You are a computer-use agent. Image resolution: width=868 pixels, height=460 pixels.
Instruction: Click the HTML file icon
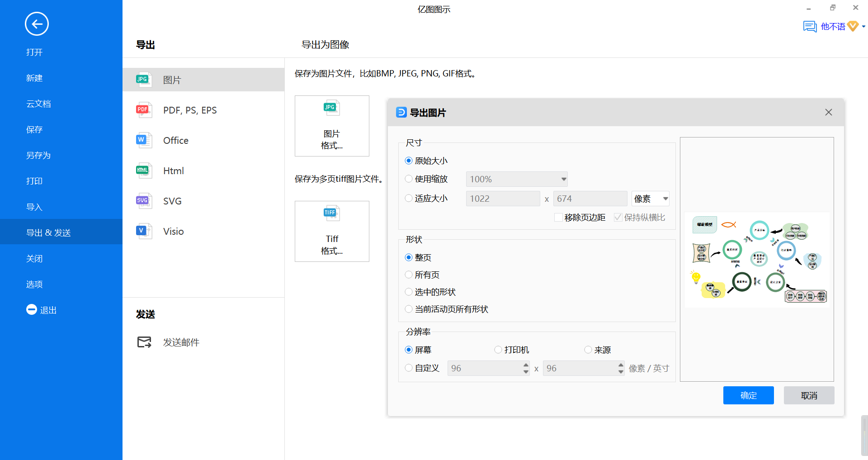[x=144, y=171]
